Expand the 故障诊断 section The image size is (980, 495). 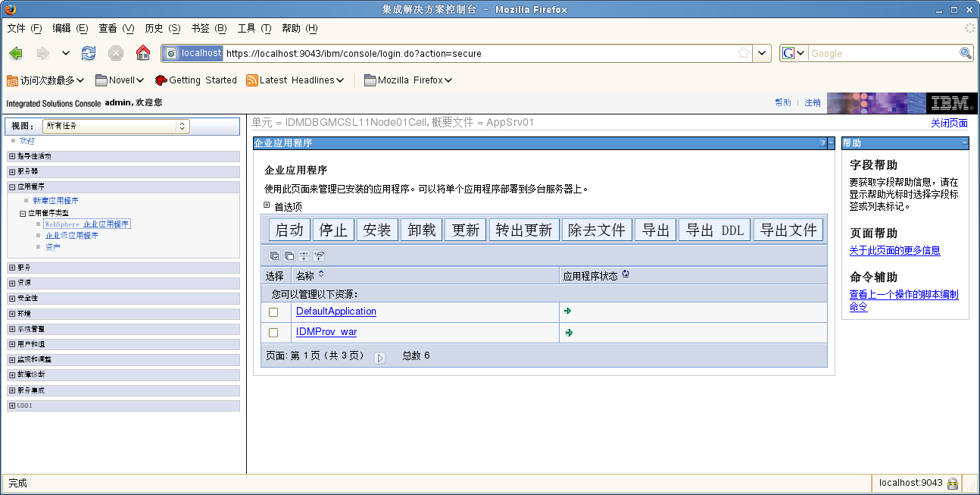(12, 374)
